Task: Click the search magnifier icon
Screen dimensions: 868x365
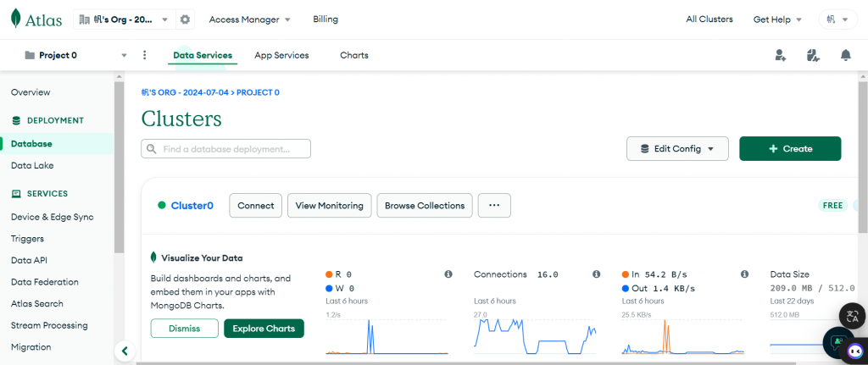Action: [151, 149]
